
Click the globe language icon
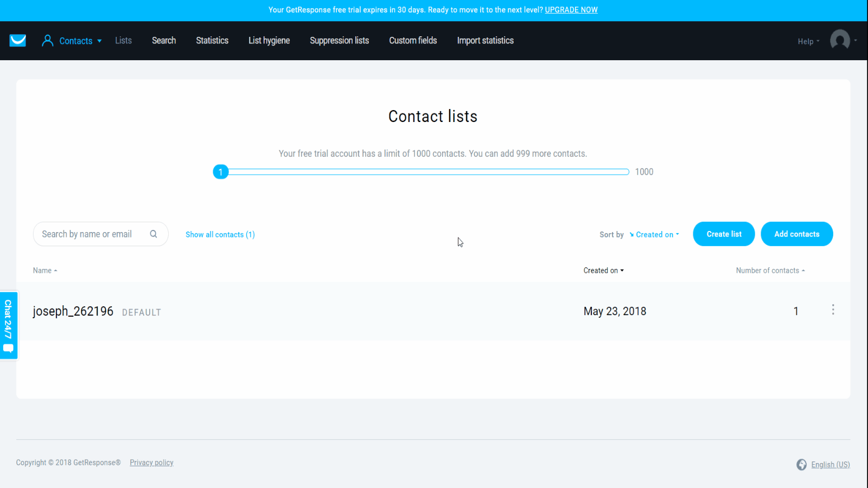(801, 465)
